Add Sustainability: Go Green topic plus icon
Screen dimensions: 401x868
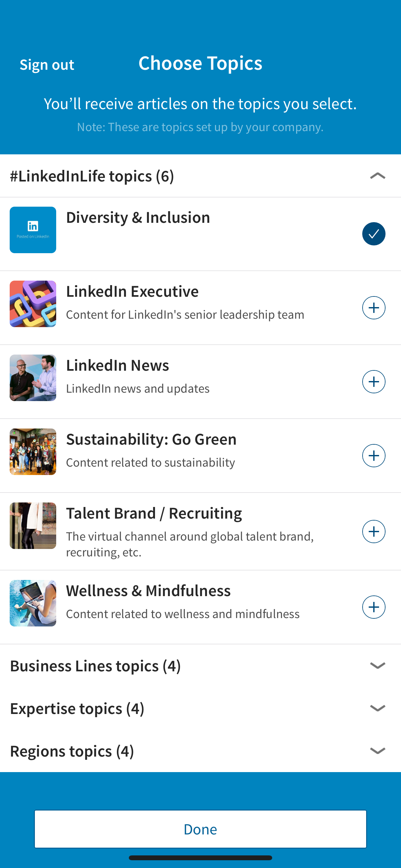point(373,456)
